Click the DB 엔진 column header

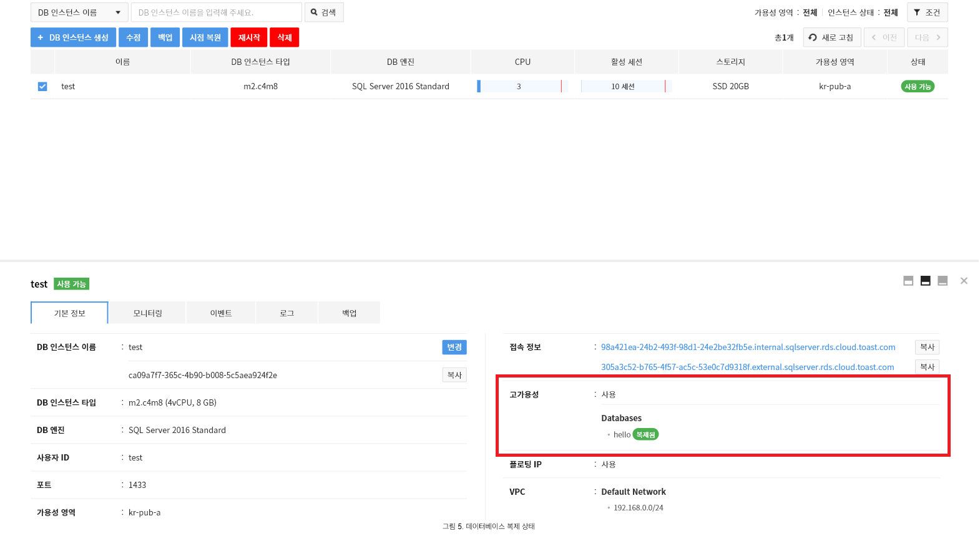tap(401, 62)
